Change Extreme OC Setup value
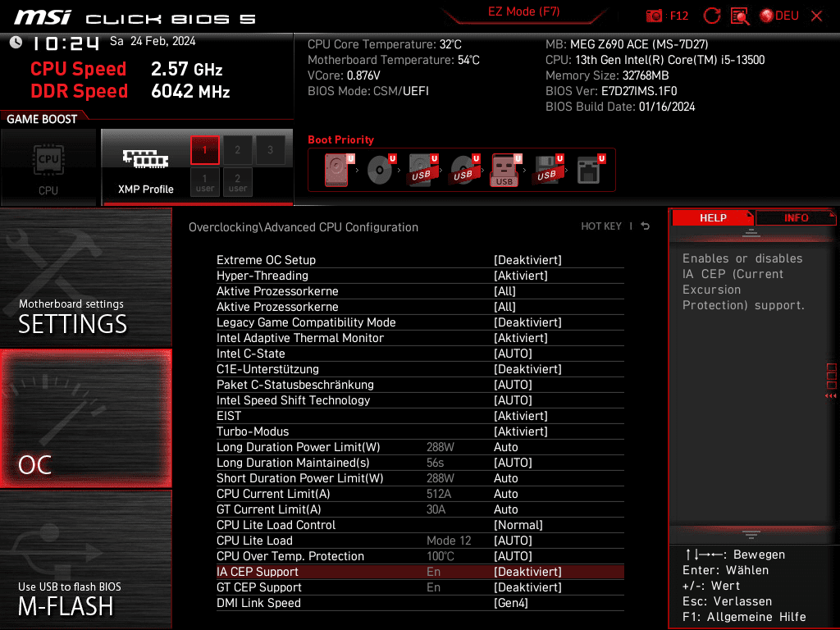This screenshot has width=840, height=630. pos(527,260)
